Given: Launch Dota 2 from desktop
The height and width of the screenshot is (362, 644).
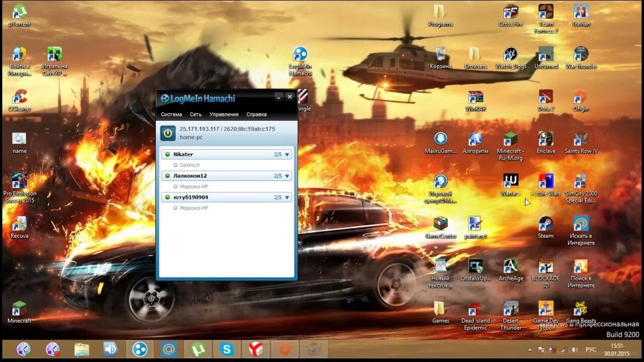Looking at the screenshot, I should [x=546, y=100].
